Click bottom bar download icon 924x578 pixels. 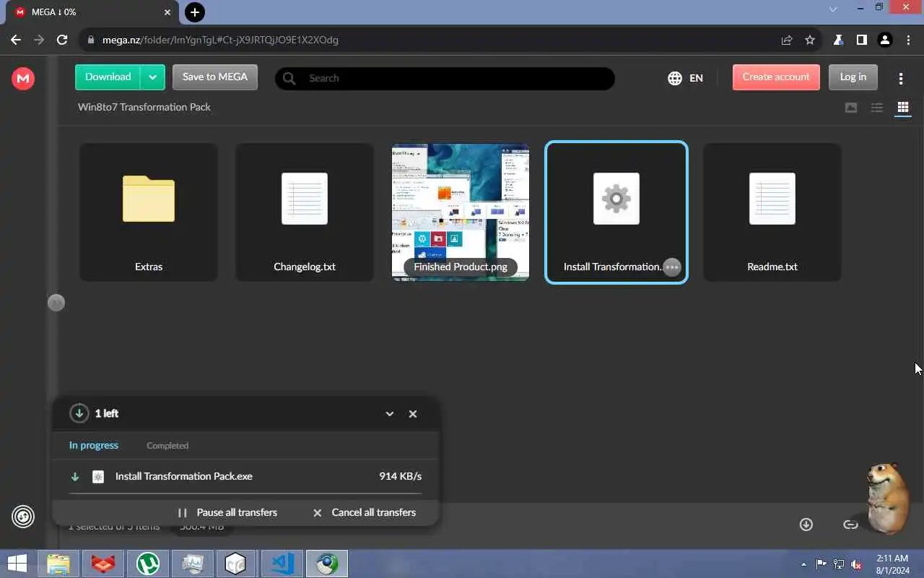coord(806,525)
